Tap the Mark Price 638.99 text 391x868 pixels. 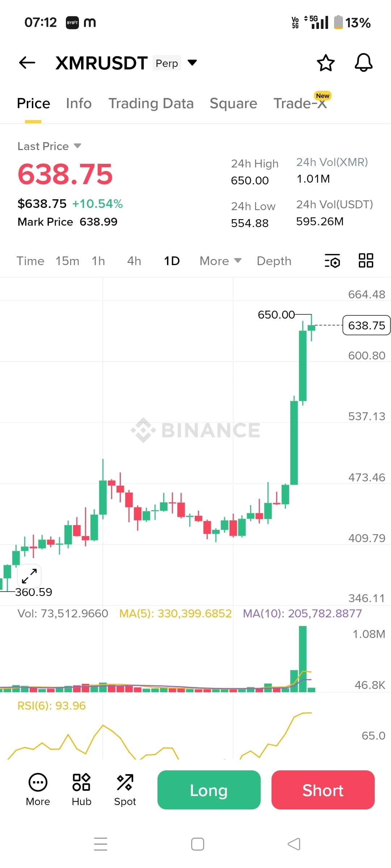pos(68,222)
